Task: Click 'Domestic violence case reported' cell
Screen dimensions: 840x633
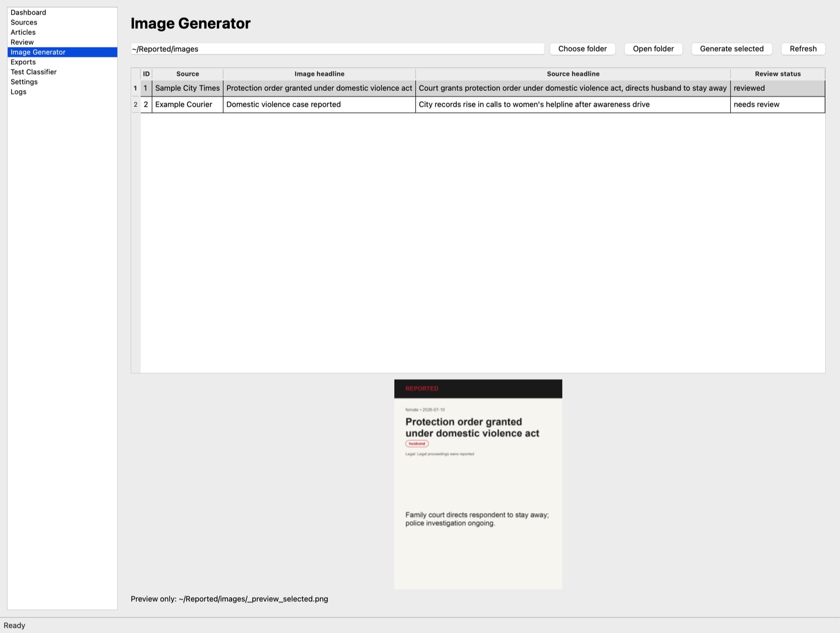Action: coord(319,104)
